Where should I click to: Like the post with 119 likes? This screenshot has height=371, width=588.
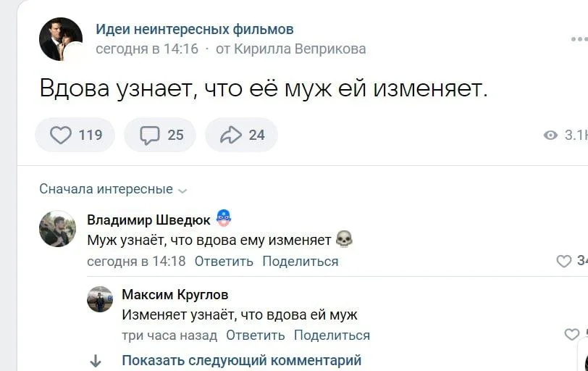[x=75, y=135]
